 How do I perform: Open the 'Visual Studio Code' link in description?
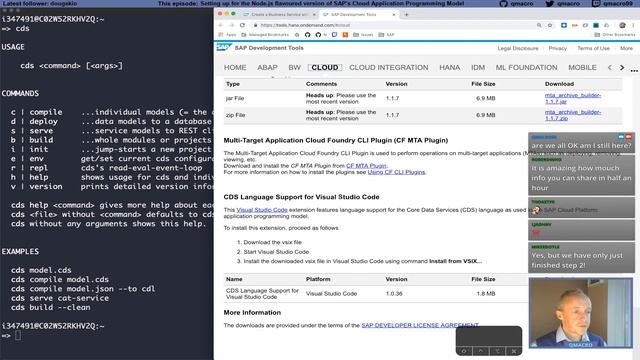(262, 210)
